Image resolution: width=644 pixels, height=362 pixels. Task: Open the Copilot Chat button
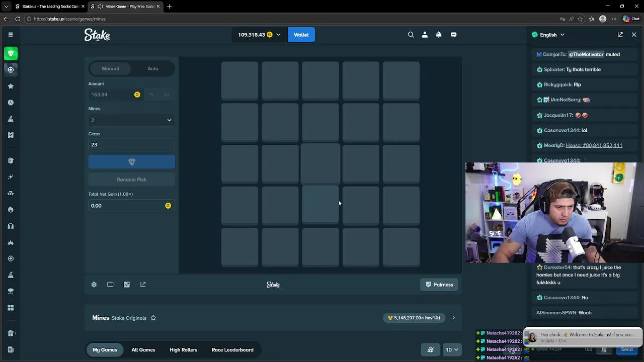[x=631, y=19]
